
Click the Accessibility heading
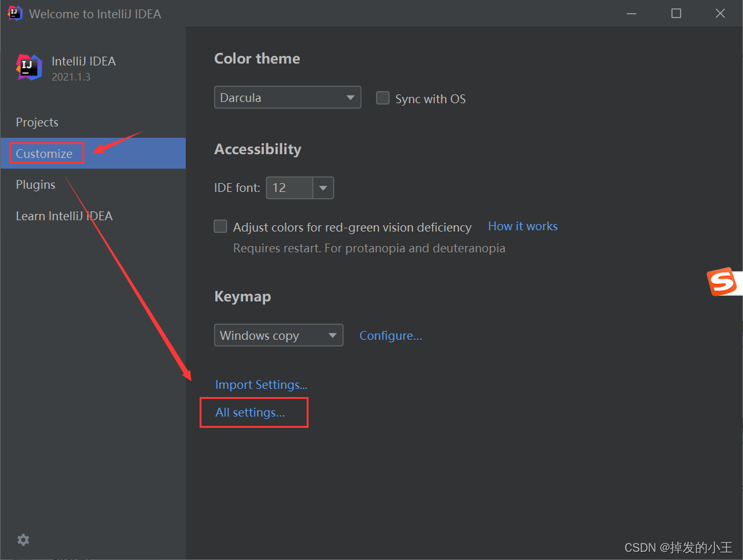tap(258, 149)
